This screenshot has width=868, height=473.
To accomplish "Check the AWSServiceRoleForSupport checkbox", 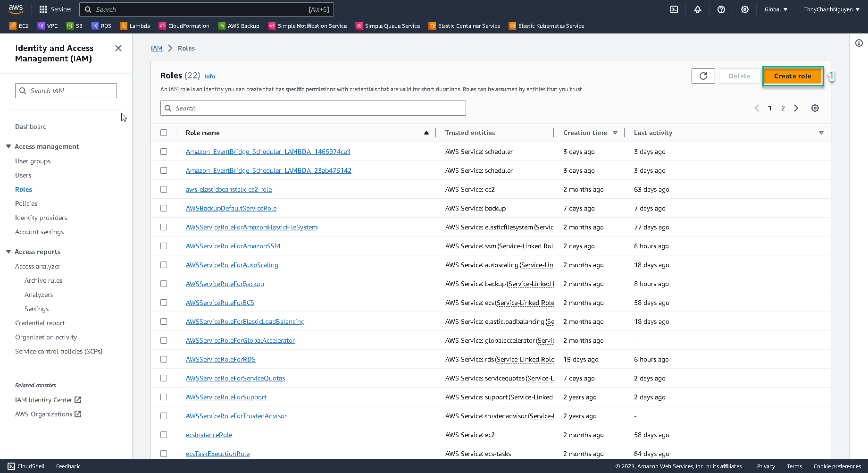I will click(164, 397).
